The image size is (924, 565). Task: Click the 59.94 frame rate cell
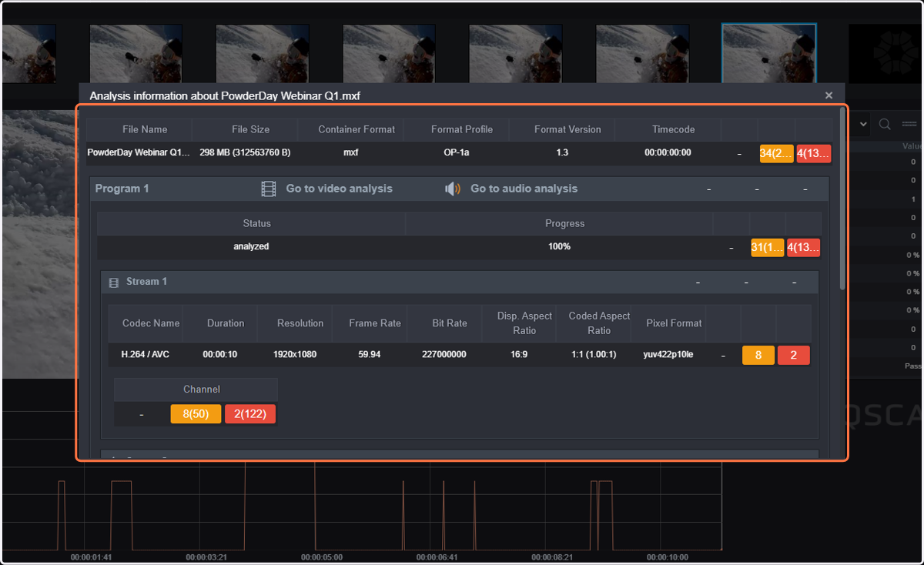pyautogui.click(x=370, y=355)
